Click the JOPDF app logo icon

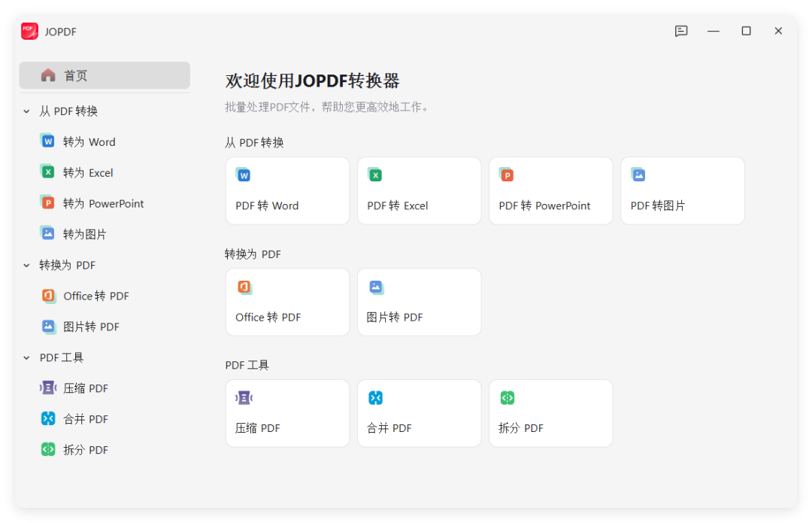[29, 31]
